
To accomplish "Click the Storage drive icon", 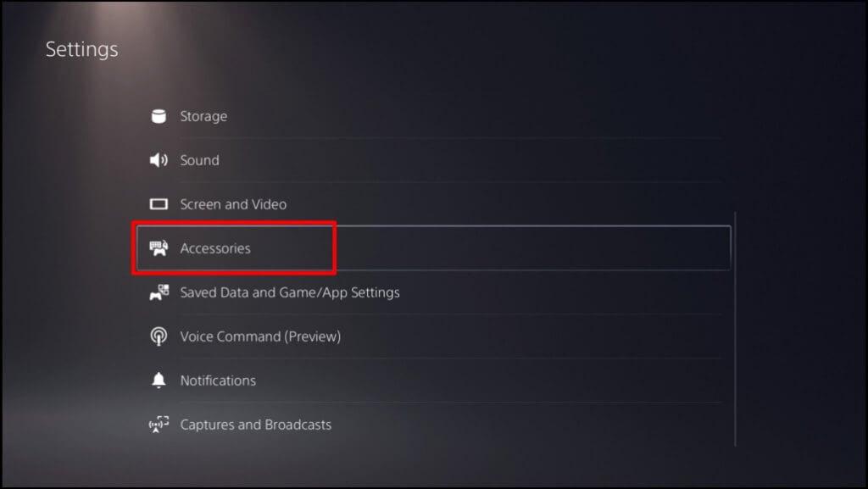I will click(x=159, y=116).
